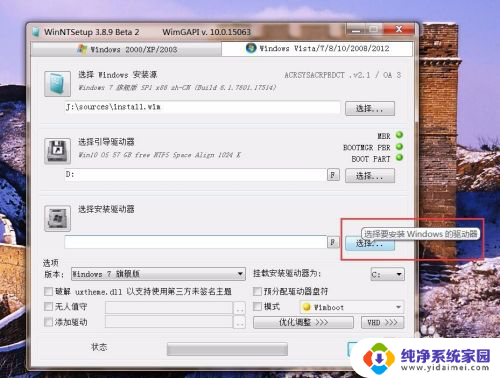The height and width of the screenshot is (378, 500).
Task: Click the browse button for add drivers path
Action: point(239,322)
